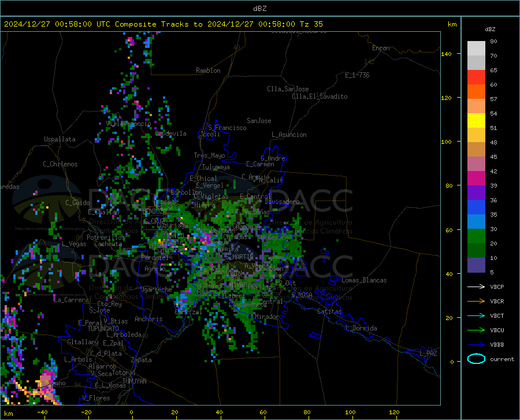Click the 'Anchoris' label on map
Screen dimensions: 520x420
[x=148, y=319]
